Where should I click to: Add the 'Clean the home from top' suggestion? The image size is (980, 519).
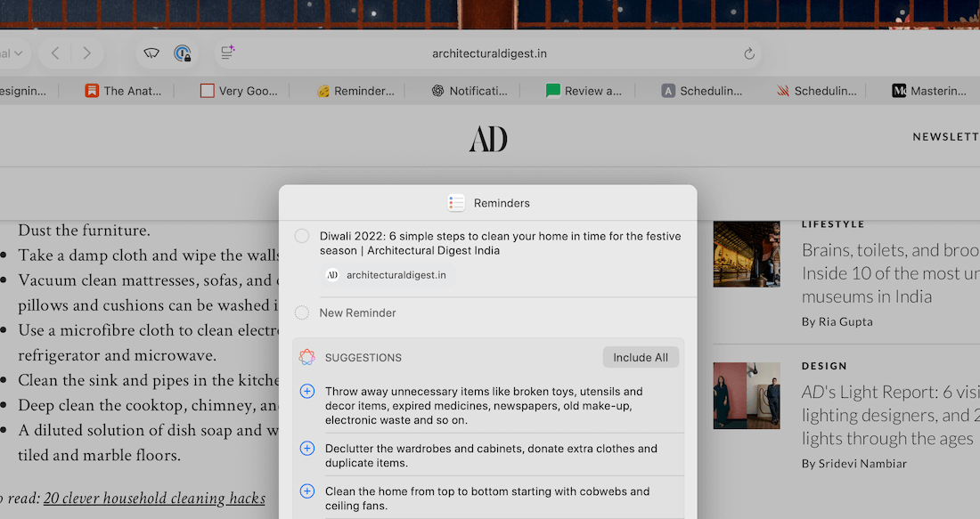coord(307,491)
